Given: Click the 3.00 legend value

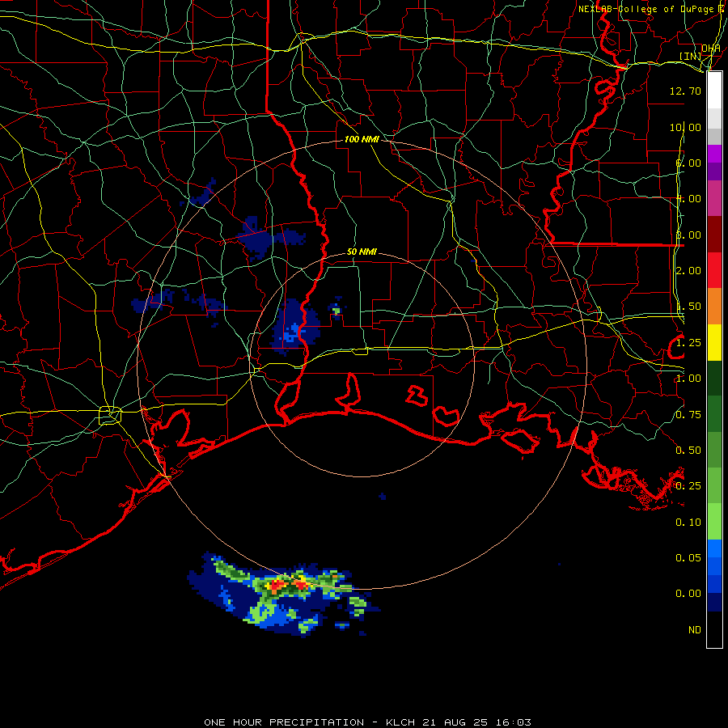Looking at the screenshot, I should point(688,235).
